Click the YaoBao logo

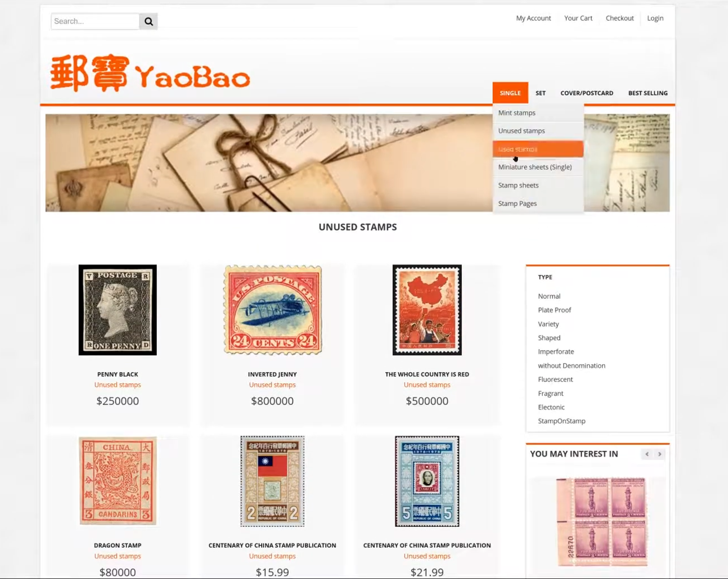coord(150,73)
